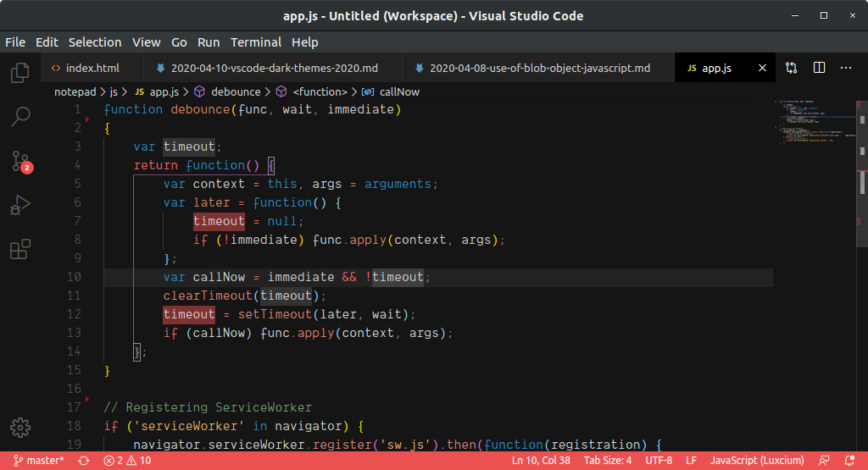Click the Registering ServiceWorker comment
This screenshot has width=868, height=470.
pos(208,407)
